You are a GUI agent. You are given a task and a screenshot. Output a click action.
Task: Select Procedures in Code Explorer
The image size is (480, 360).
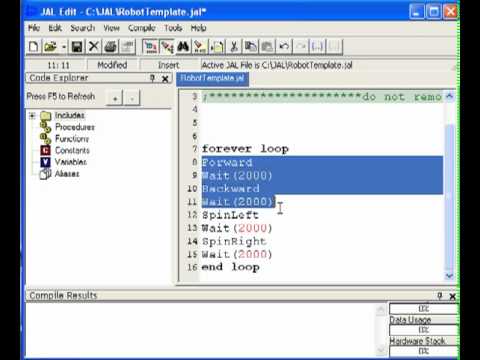pyautogui.click(x=75, y=127)
